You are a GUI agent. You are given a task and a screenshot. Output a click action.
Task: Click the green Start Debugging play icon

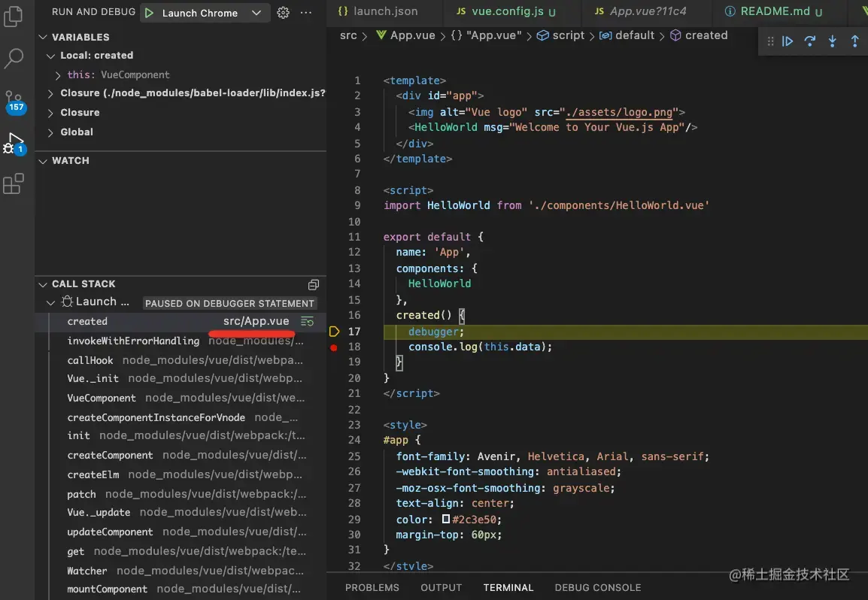tap(149, 13)
